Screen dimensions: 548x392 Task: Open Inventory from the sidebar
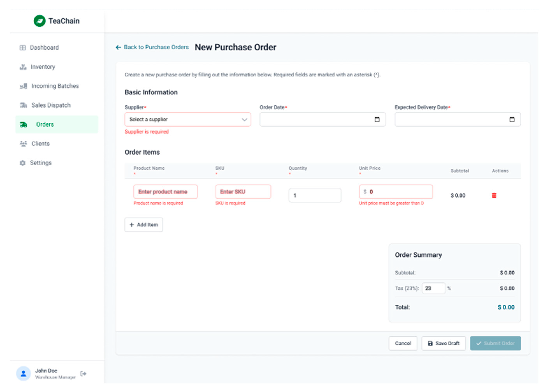point(43,67)
